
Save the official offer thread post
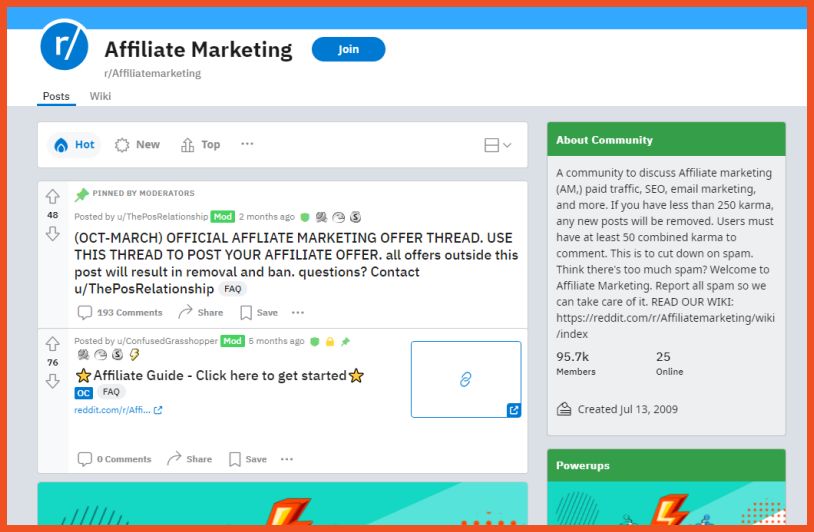259,312
